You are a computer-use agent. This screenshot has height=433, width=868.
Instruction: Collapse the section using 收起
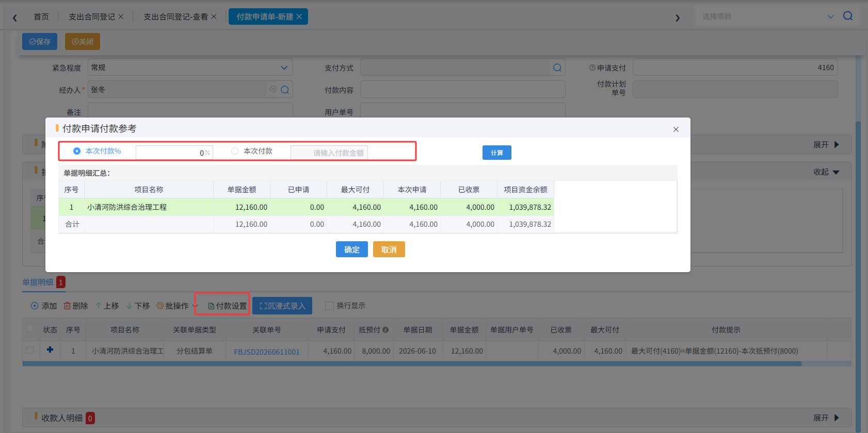tap(826, 172)
